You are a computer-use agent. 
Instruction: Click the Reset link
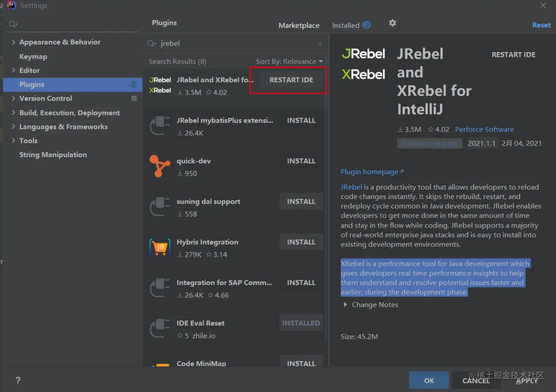point(541,25)
